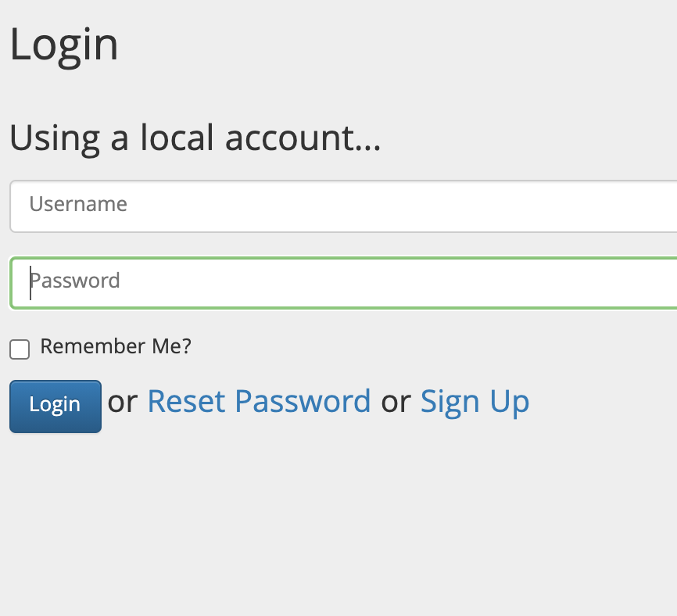Toggle the Remember Me option

tap(20, 349)
